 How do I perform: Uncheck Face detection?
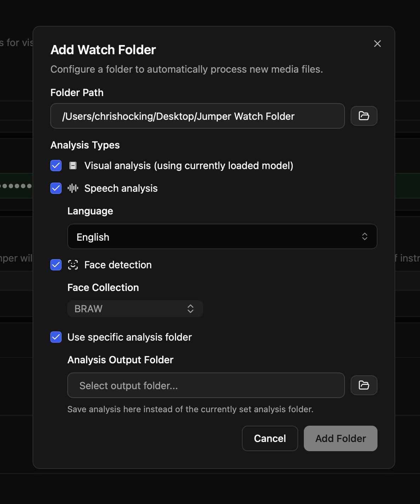[x=56, y=265]
